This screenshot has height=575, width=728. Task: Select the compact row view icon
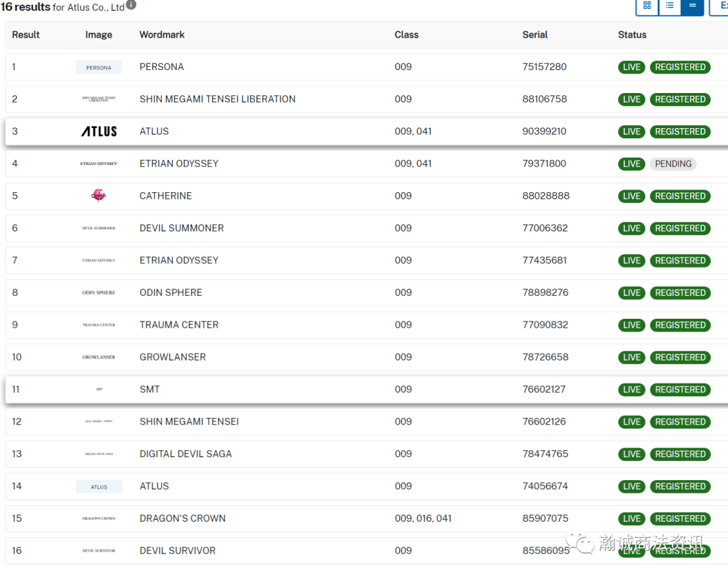(x=692, y=6)
